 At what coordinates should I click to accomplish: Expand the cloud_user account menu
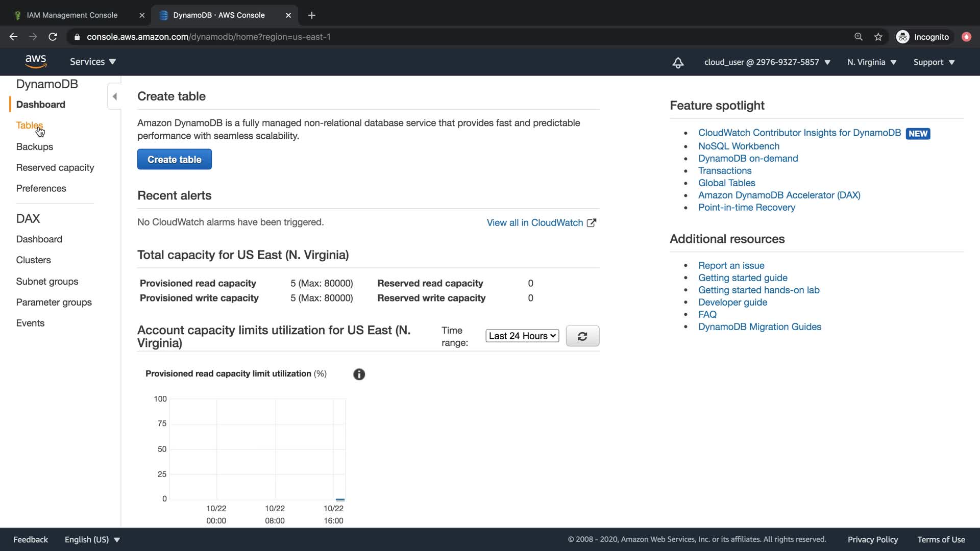767,62
